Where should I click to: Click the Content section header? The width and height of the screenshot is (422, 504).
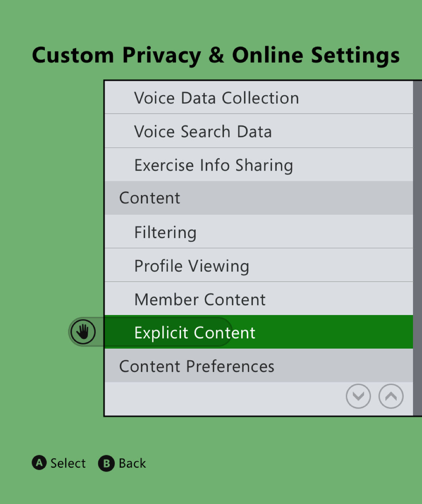coord(150,198)
